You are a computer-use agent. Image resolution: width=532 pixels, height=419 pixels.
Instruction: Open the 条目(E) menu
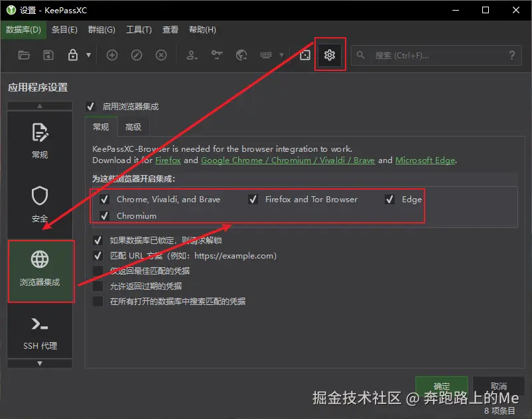coord(64,30)
